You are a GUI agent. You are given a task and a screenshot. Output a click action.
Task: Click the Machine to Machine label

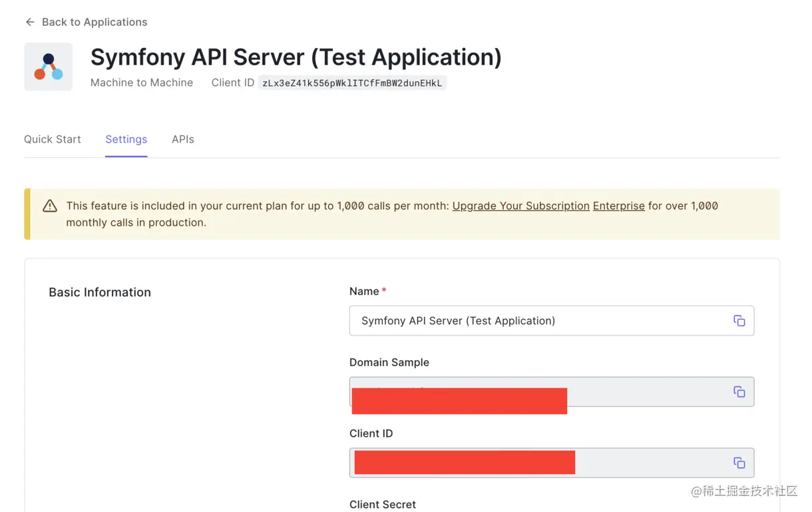(141, 83)
